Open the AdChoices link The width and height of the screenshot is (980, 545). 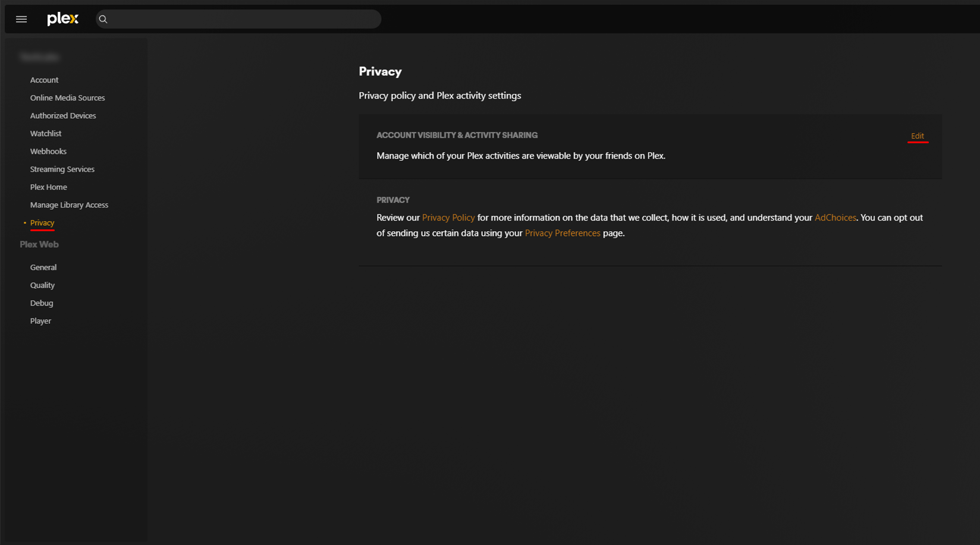point(835,218)
